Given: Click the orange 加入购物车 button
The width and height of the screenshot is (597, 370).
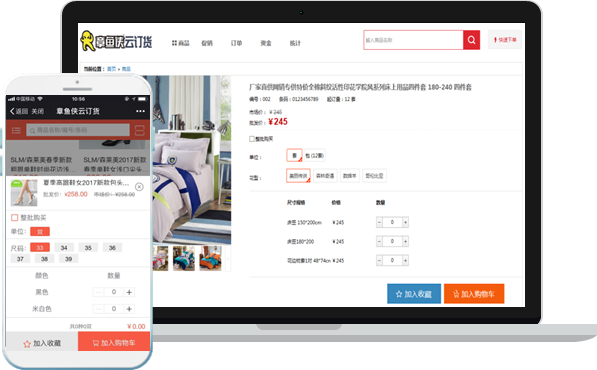Looking at the screenshot, I should [474, 294].
